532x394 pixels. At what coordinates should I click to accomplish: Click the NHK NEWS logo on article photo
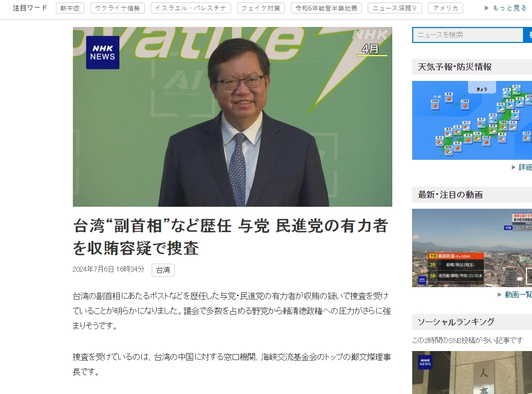click(x=103, y=52)
